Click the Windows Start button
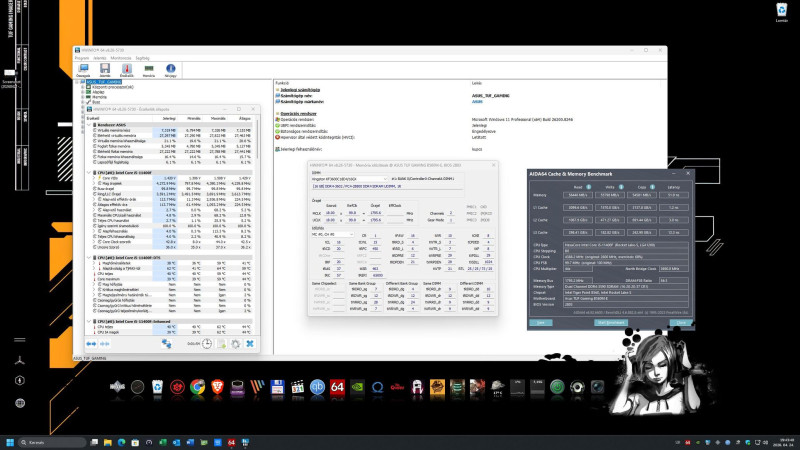The width and height of the screenshot is (800, 450). pyautogui.click(x=10, y=442)
